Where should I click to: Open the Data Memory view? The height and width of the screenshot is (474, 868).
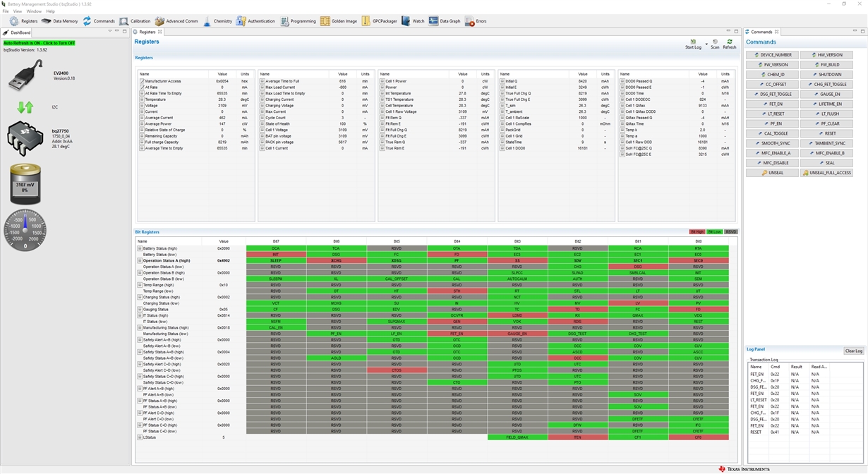click(x=59, y=21)
